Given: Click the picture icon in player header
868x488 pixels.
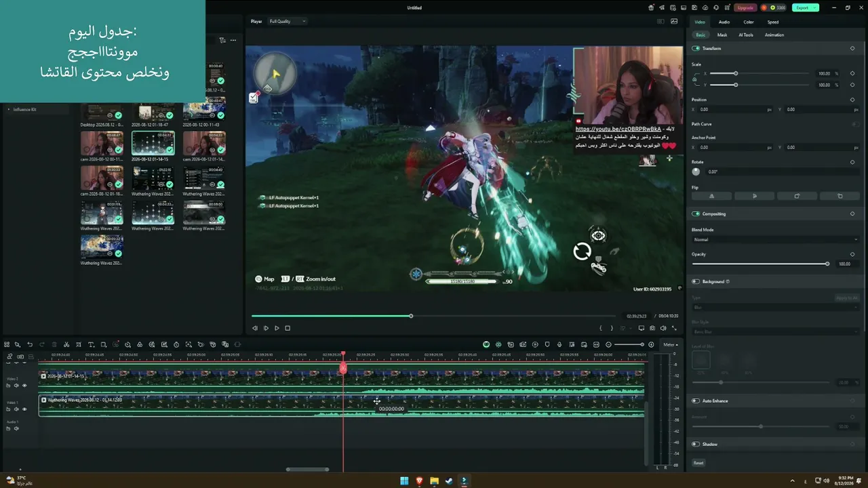Looking at the screenshot, I should (674, 21).
